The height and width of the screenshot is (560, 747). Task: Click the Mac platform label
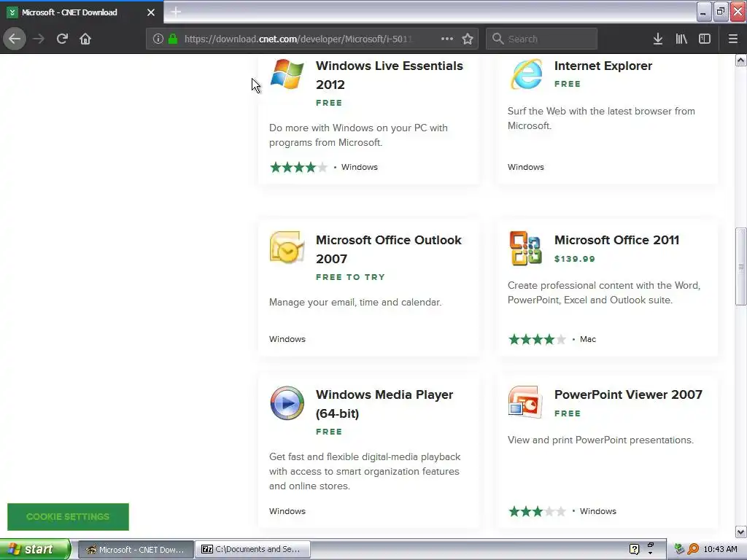pos(588,339)
